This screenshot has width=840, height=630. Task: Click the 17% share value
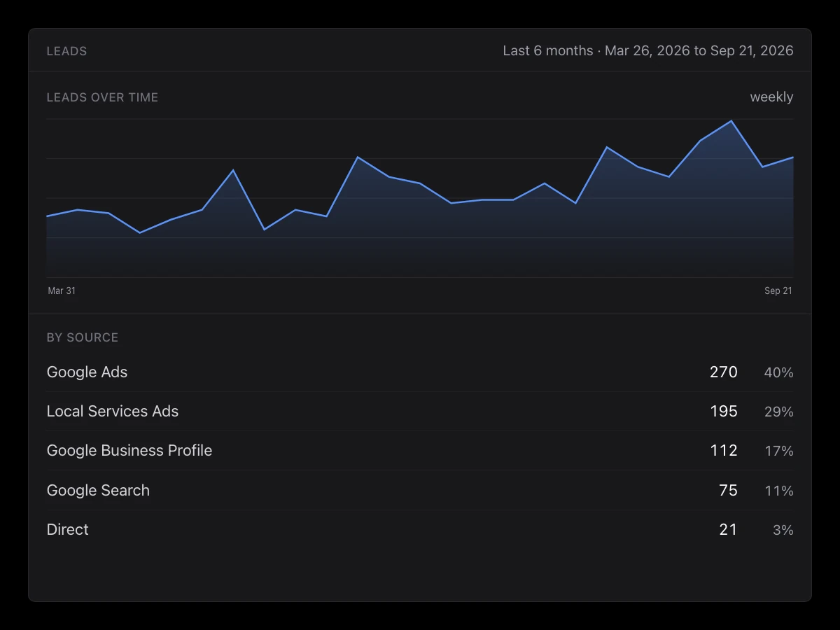point(779,451)
